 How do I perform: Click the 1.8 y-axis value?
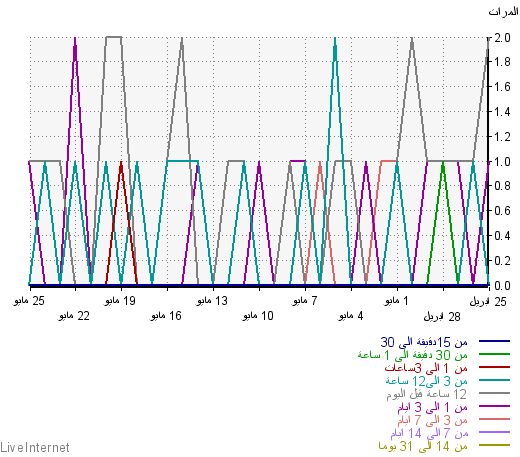click(502, 62)
